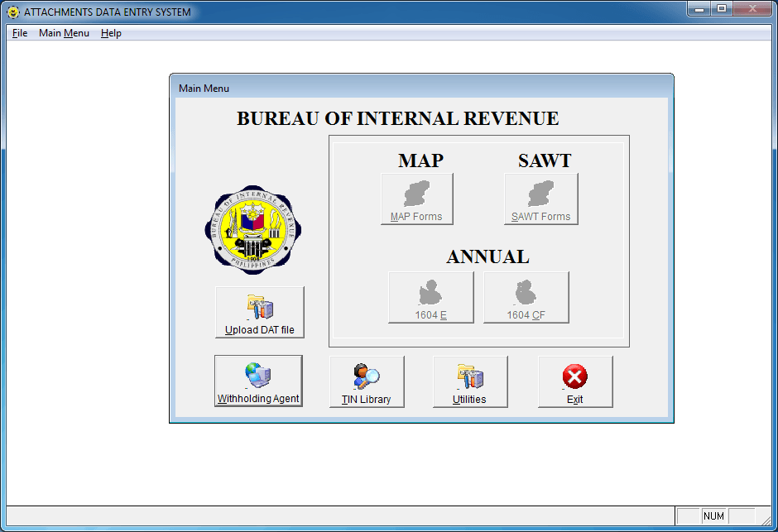Click the Upload DAT file button
Viewport: 778px width, 532px height.
[x=260, y=313]
